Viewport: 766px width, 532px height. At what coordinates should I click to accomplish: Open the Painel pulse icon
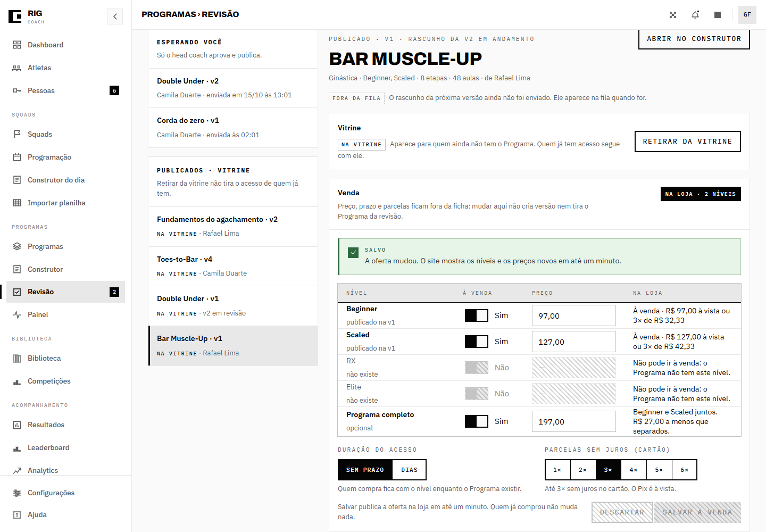[x=17, y=314]
